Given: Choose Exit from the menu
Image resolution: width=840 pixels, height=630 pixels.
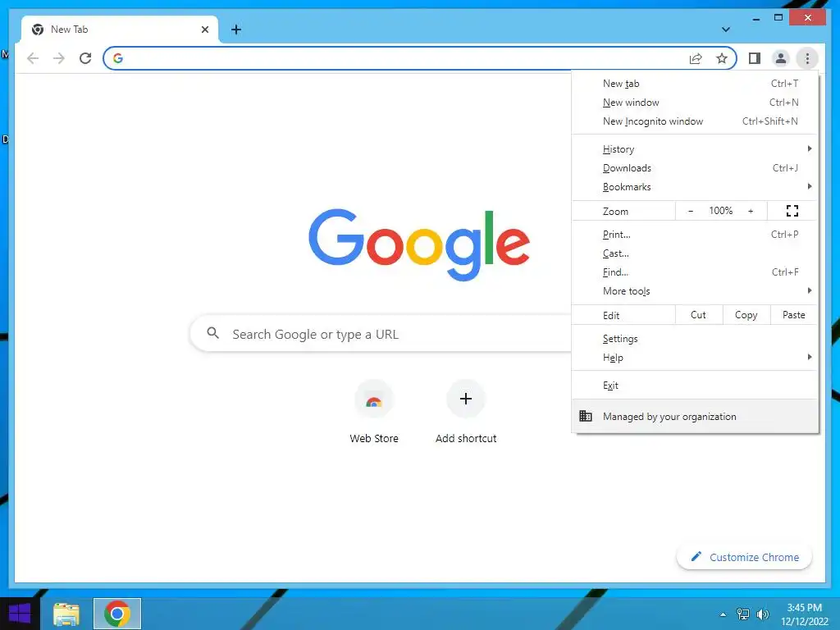Looking at the screenshot, I should coord(695,386).
